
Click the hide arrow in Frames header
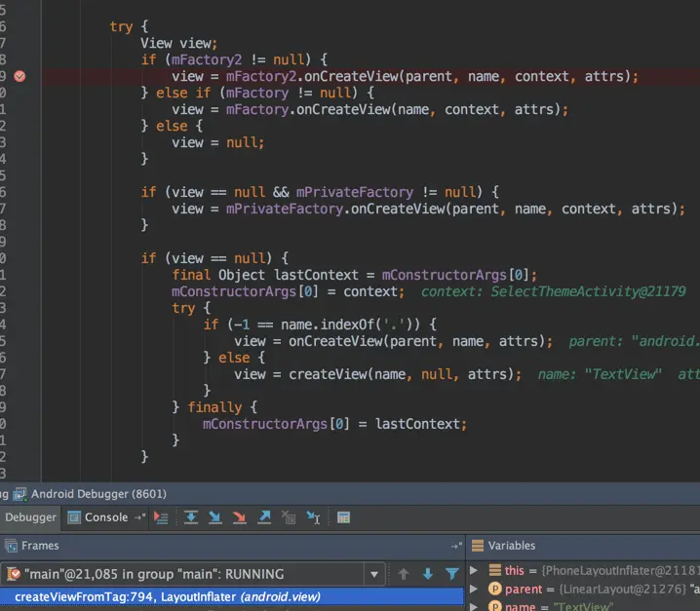tap(456, 546)
